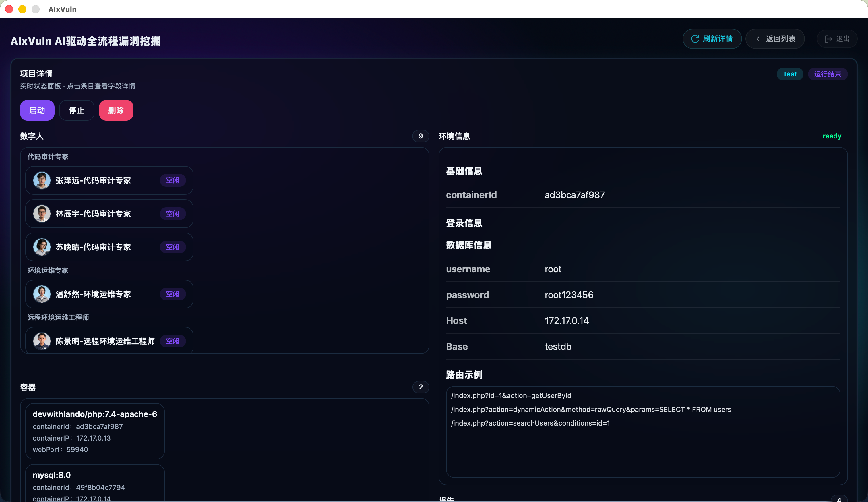Click 空闲 status badge for 陈景明
Viewport: 868px width, 502px height.
pos(173,341)
